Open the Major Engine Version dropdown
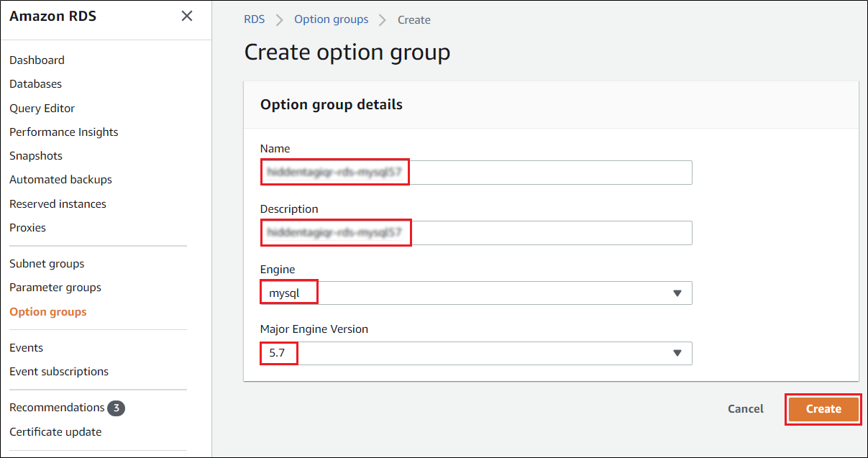The image size is (868, 458). pyautogui.click(x=476, y=353)
